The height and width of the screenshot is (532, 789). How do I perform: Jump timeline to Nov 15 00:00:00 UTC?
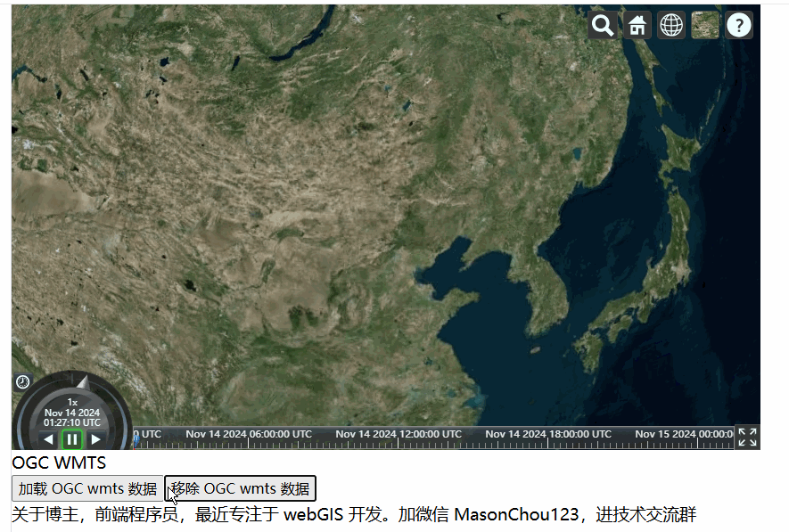pyautogui.click(x=684, y=434)
